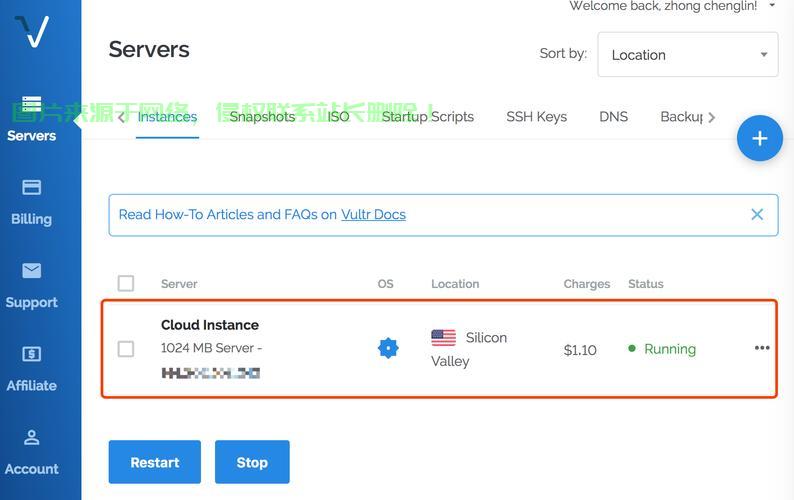
Task: Click the blue plus deploy button
Action: 759,138
